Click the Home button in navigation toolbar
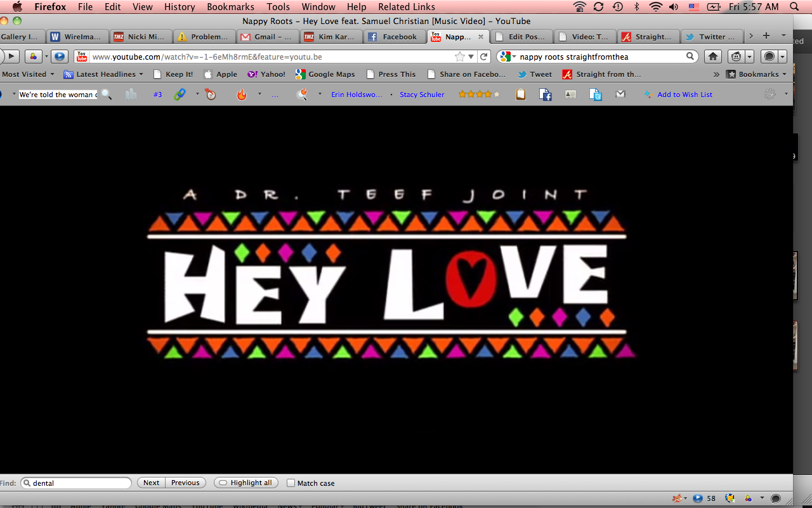812x508 pixels. point(713,57)
